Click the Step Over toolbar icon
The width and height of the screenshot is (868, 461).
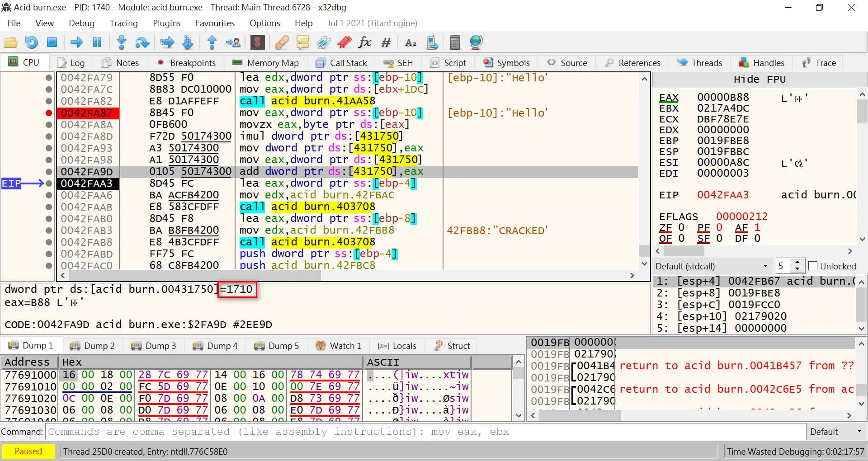click(x=142, y=42)
